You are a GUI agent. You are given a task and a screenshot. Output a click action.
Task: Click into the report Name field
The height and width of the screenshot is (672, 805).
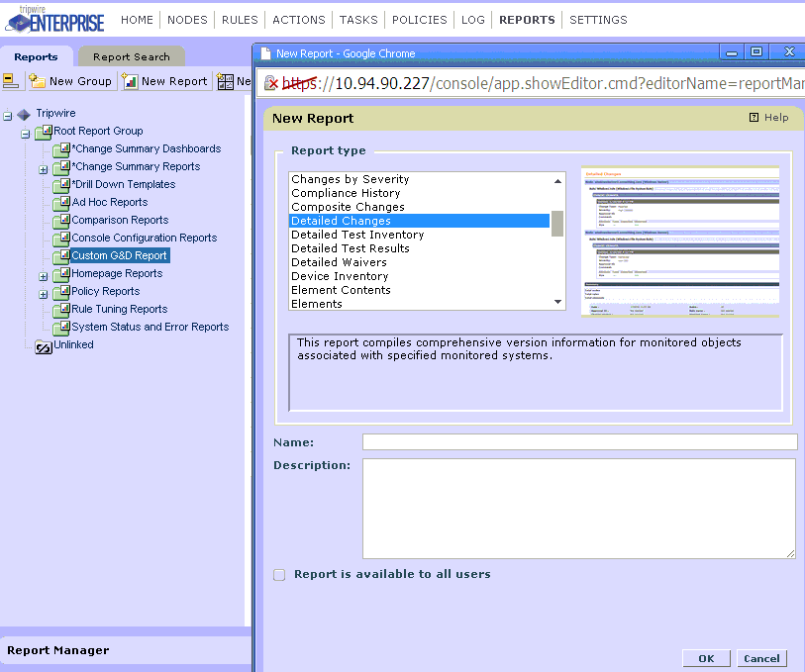click(578, 442)
